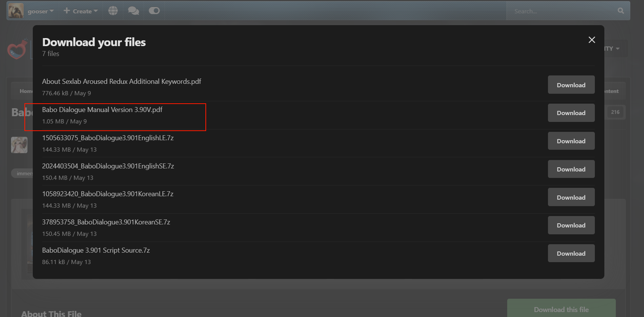This screenshot has width=644, height=317.
Task: Download BaboDialogue 3.901 Script Source.7z
Action: tap(571, 253)
